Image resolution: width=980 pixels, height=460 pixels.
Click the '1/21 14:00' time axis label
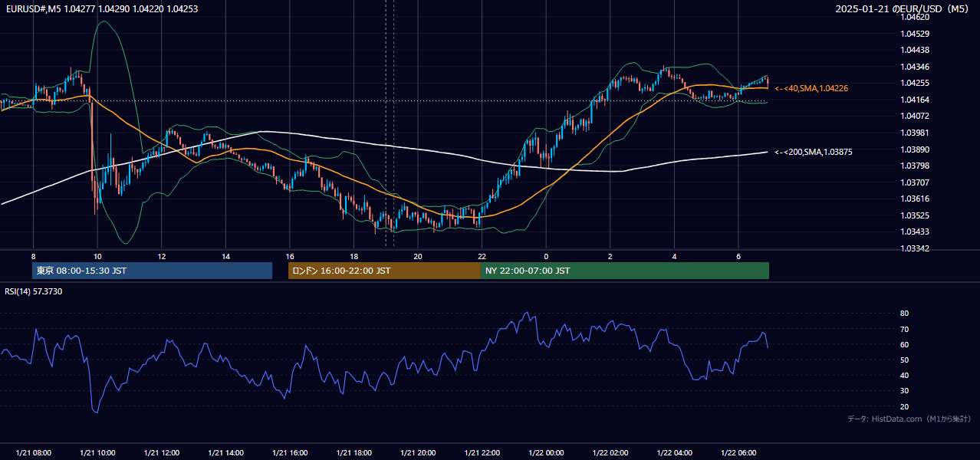point(225,453)
